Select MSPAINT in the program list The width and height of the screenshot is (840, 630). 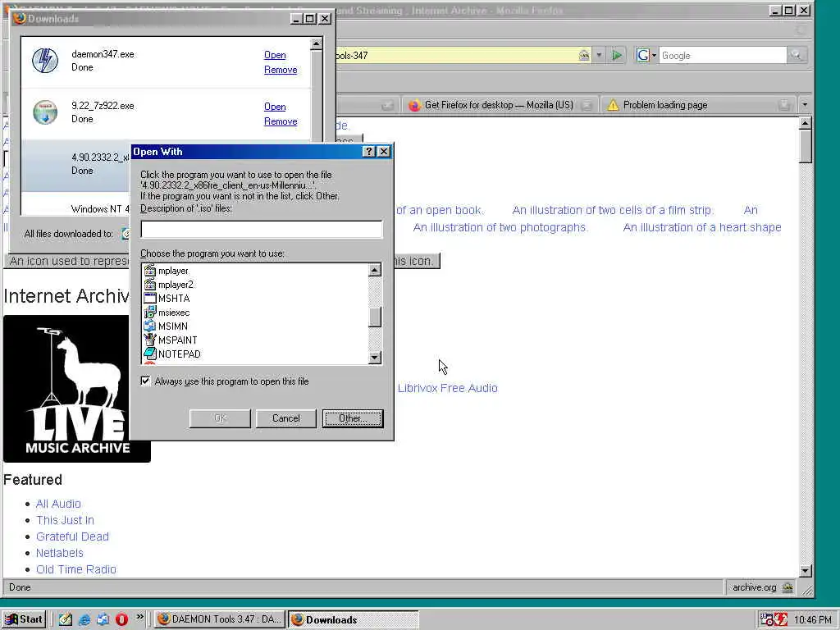click(177, 340)
